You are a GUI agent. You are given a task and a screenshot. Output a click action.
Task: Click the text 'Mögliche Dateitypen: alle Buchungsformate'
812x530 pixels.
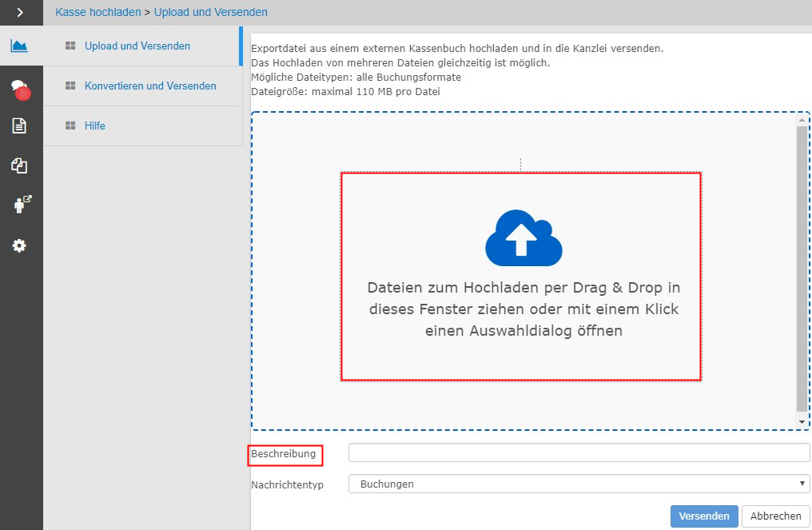356,78
